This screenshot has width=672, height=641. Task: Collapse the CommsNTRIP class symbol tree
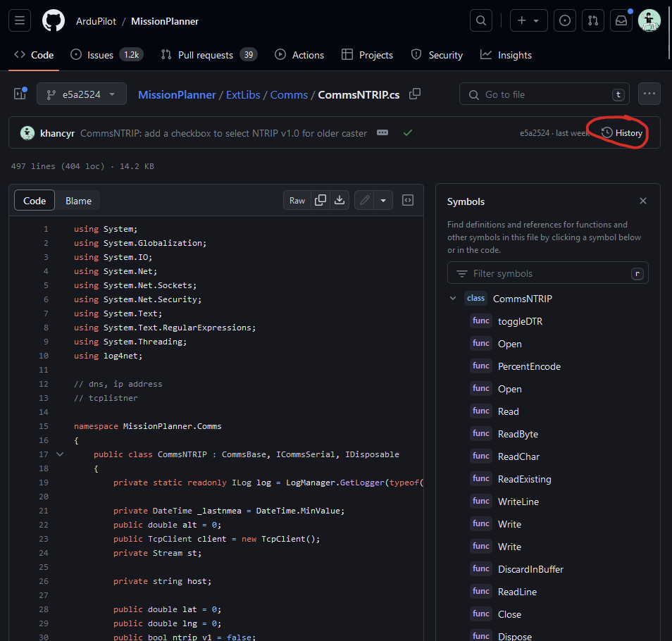(453, 299)
